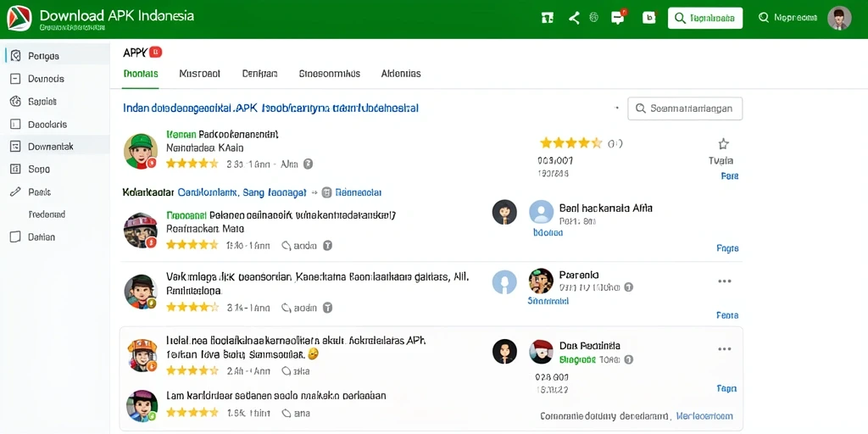The height and width of the screenshot is (434, 868).
Task: Click the 'Fagts' link
Action: pyautogui.click(x=727, y=248)
